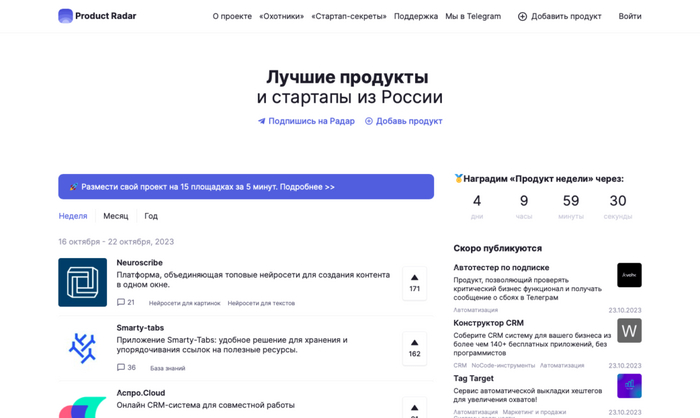Viewport: 700px width, 418px height.
Task: Upvote Neuroscribe with the 171 arrow
Action: tap(414, 283)
